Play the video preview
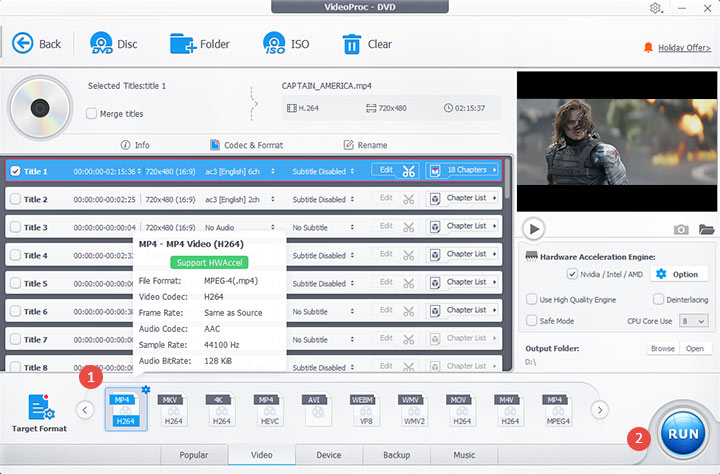This screenshot has width=720, height=474. click(x=535, y=229)
